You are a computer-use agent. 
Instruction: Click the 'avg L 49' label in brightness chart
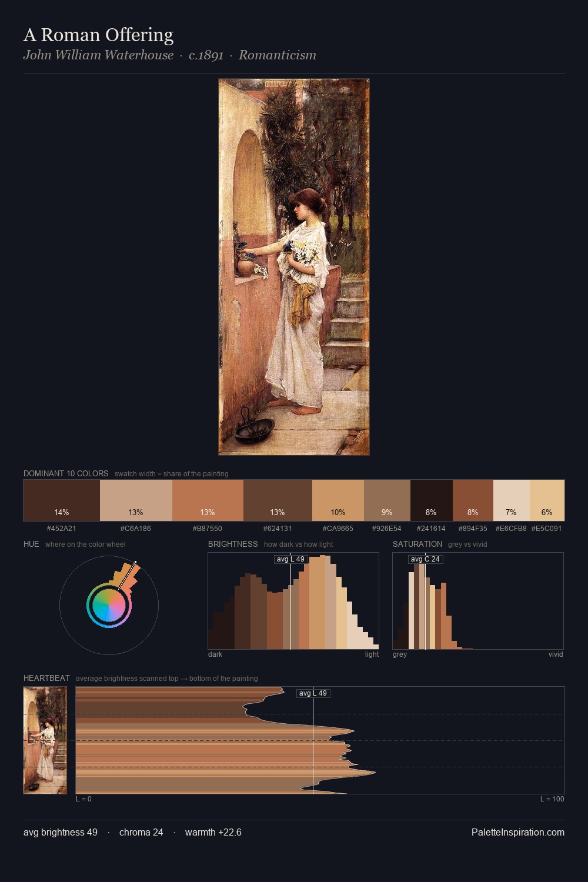292,559
